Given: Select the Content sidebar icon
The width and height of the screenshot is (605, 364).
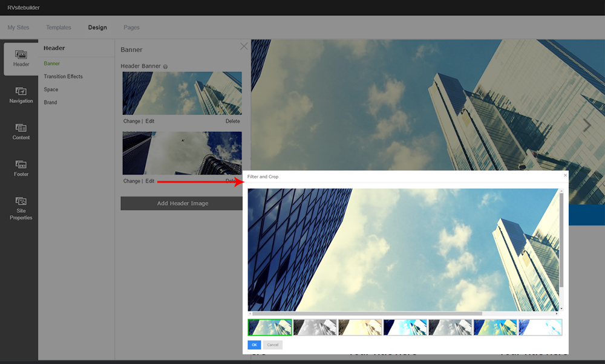Looking at the screenshot, I should [x=21, y=132].
